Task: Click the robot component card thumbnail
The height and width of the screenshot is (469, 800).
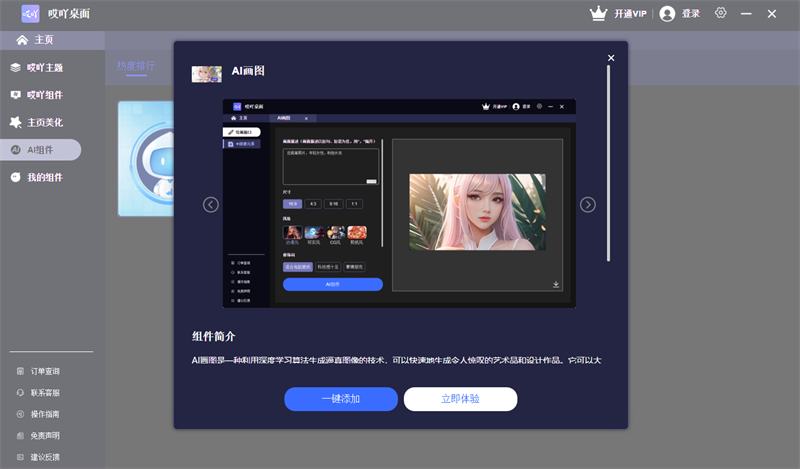Action: pos(146,159)
